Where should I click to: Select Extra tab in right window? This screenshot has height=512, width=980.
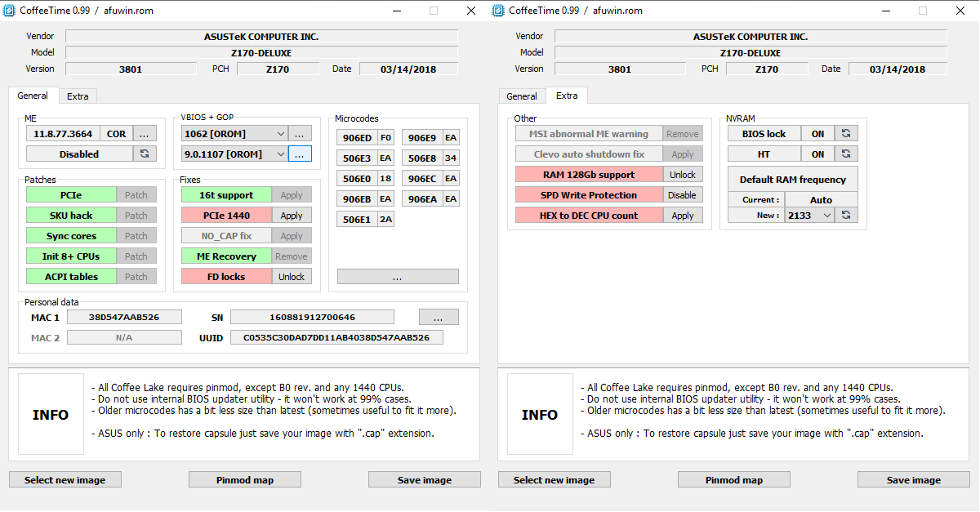point(567,96)
